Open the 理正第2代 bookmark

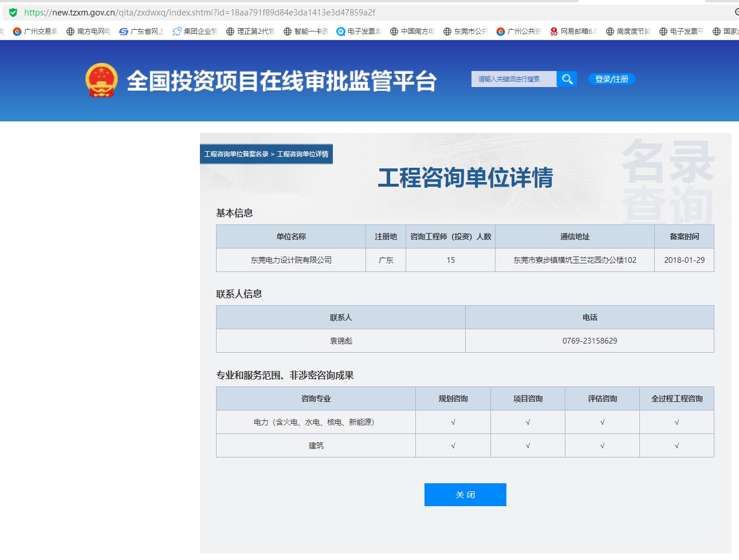coord(231,31)
